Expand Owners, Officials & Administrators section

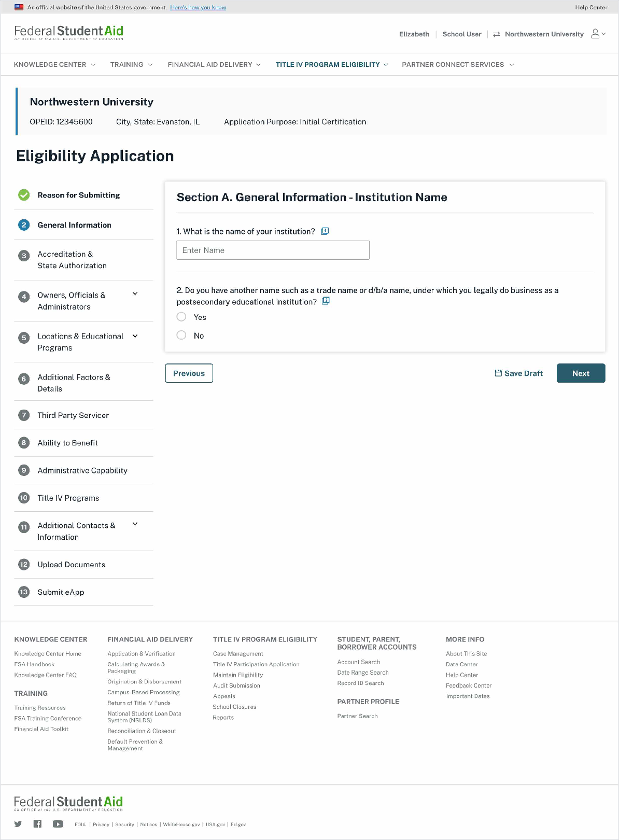[135, 294]
